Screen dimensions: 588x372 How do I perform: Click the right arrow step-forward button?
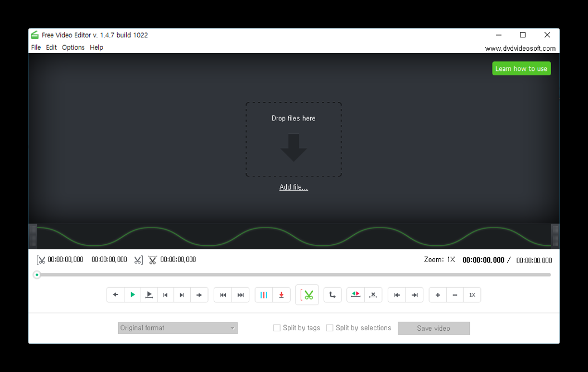pos(199,294)
